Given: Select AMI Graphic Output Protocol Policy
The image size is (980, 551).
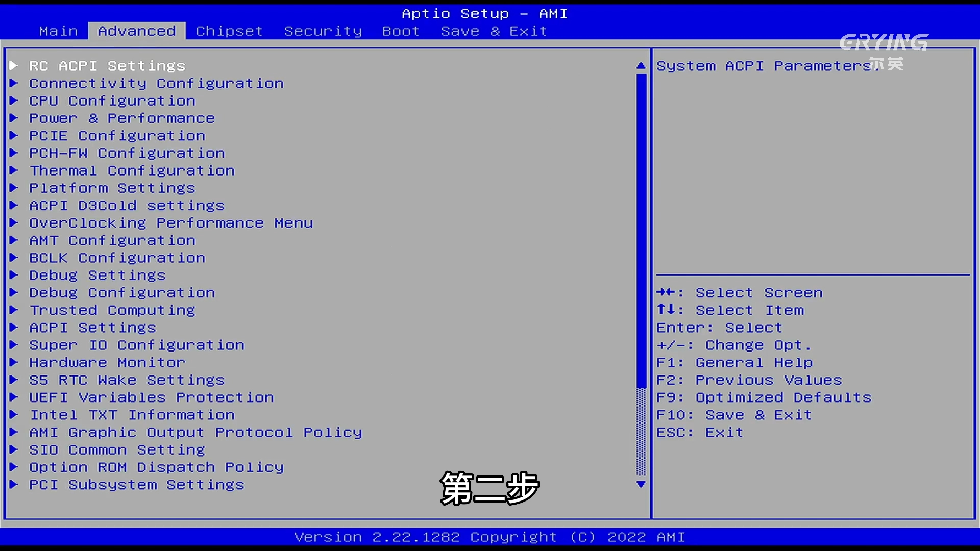Looking at the screenshot, I should click(195, 432).
